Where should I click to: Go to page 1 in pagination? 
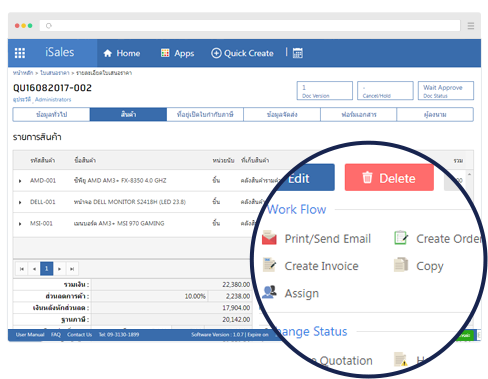[47, 269]
